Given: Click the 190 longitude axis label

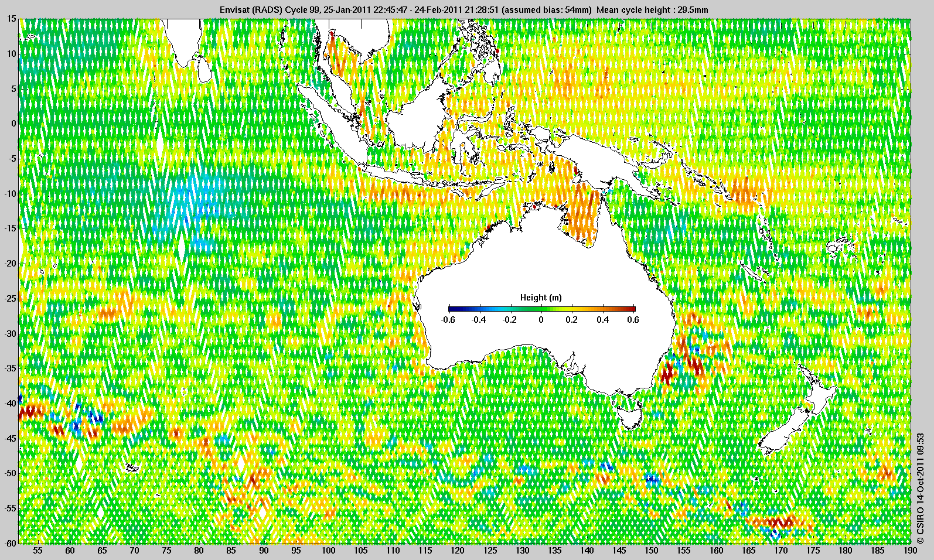Looking at the screenshot, I should pos(909,551).
